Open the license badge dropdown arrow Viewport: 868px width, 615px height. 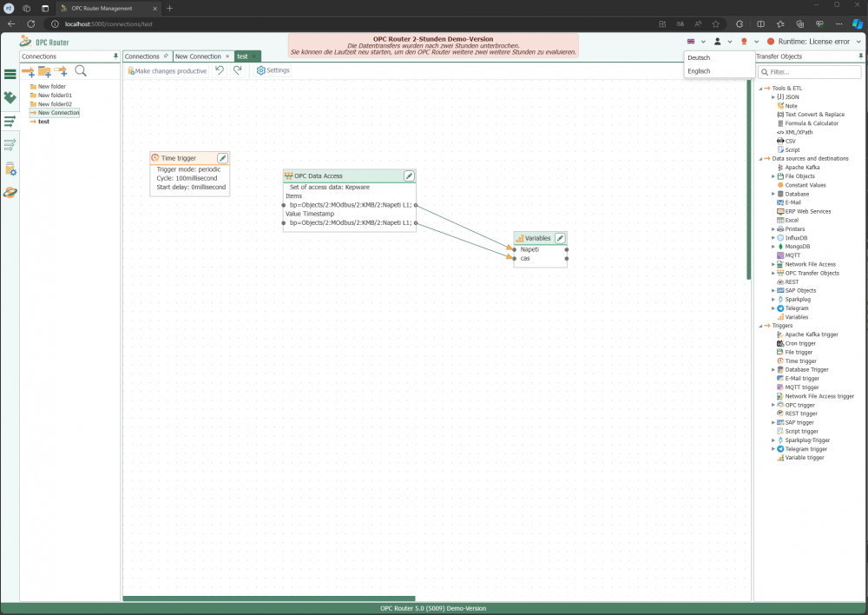coord(756,42)
